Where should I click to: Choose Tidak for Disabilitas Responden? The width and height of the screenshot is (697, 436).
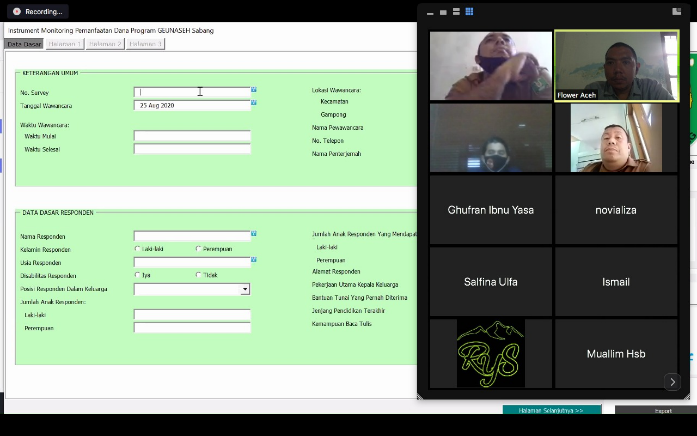click(199, 275)
